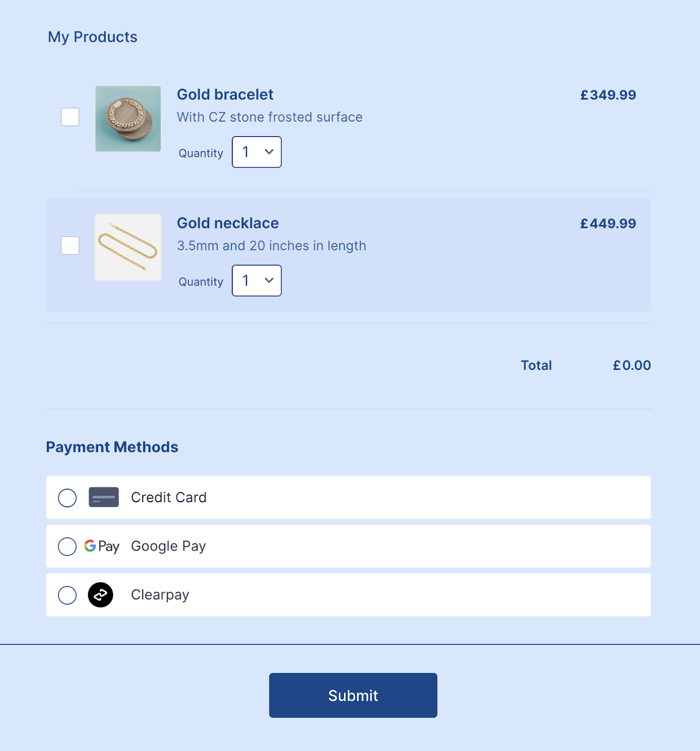Click the Gold bracelet product image
This screenshot has height=751, width=700.
click(128, 119)
